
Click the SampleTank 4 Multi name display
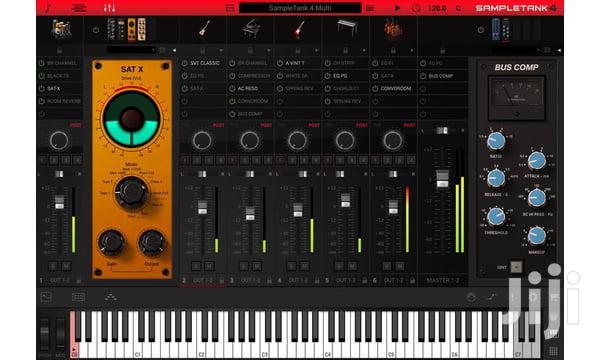coord(300,8)
